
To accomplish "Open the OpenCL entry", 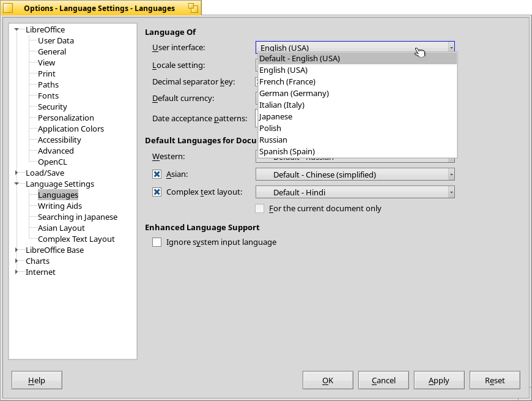I will coord(53,162).
